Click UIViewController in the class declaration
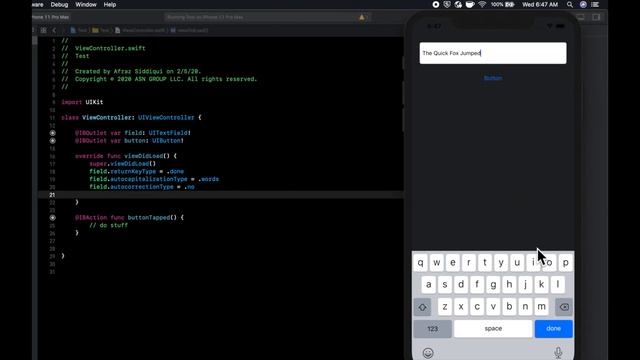This screenshot has height=360, width=640. click(166, 118)
